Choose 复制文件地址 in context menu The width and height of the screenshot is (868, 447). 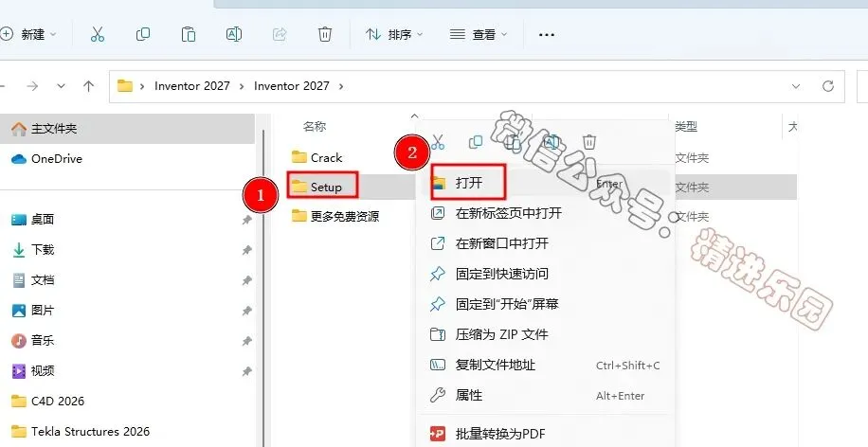coord(545,366)
